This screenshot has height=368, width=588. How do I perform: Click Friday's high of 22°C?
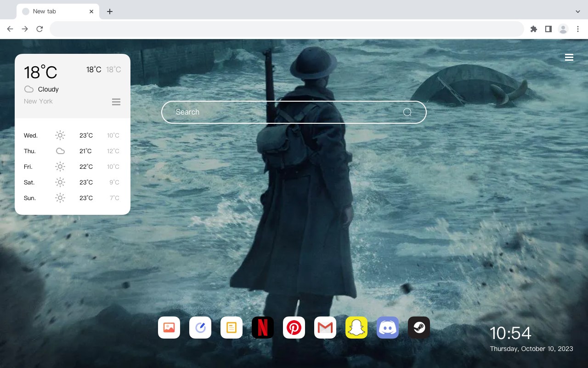point(86,167)
